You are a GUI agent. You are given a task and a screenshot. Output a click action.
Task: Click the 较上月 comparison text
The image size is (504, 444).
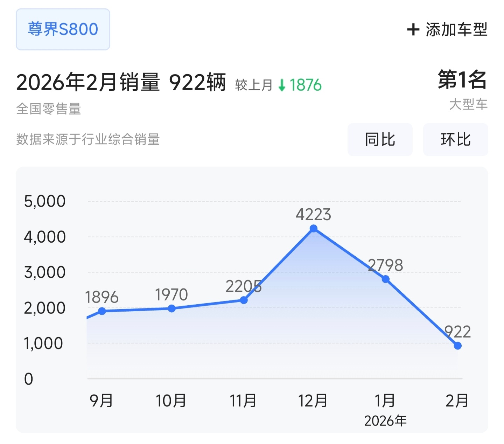coord(254,85)
